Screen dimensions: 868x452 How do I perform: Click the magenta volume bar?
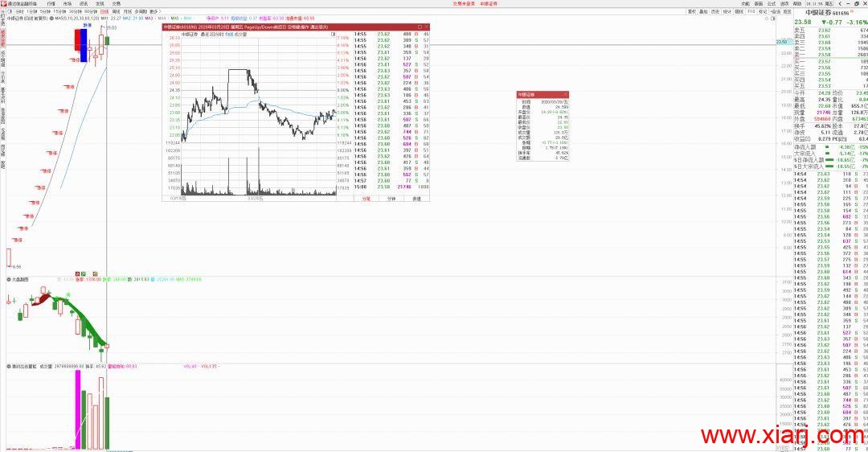point(78,410)
